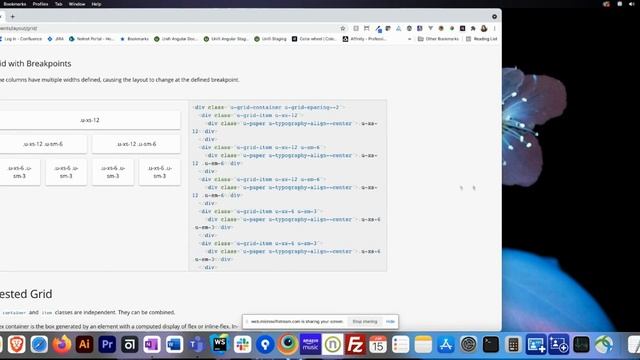640x360 pixels.
Task: Open the Log In - Confluence bookmark
Action: pos(20,39)
